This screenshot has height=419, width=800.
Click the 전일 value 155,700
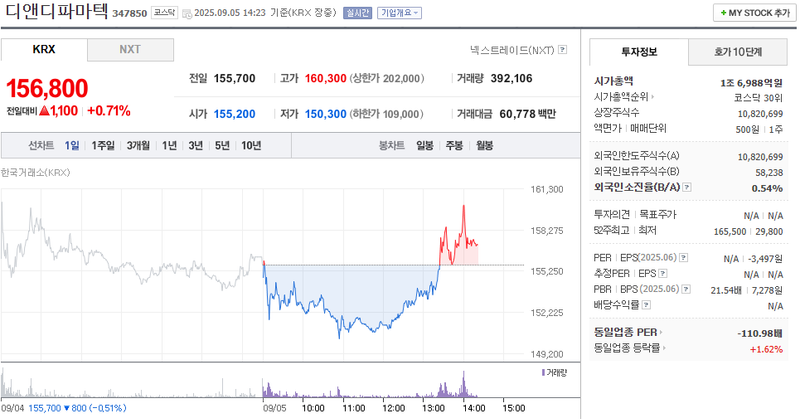pos(234,79)
